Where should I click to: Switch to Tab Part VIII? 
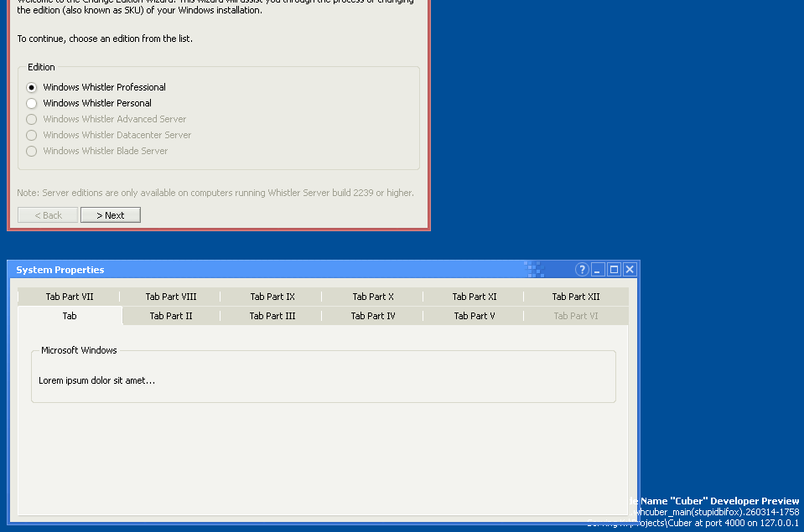point(171,297)
